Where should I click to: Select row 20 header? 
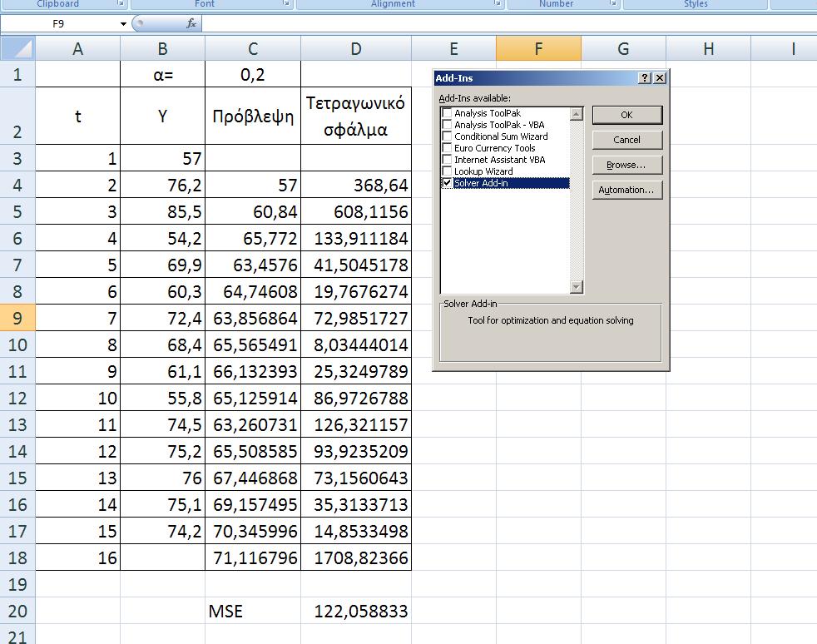[17, 611]
